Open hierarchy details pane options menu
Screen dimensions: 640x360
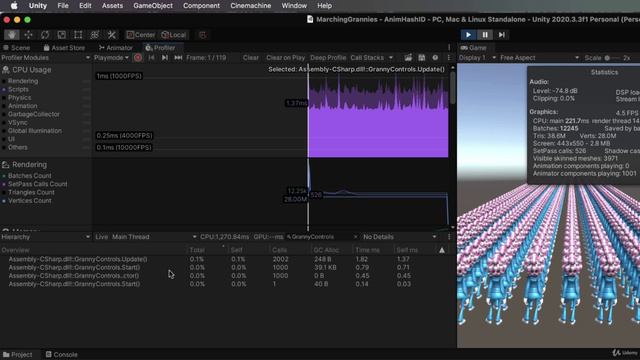tap(449, 237)
